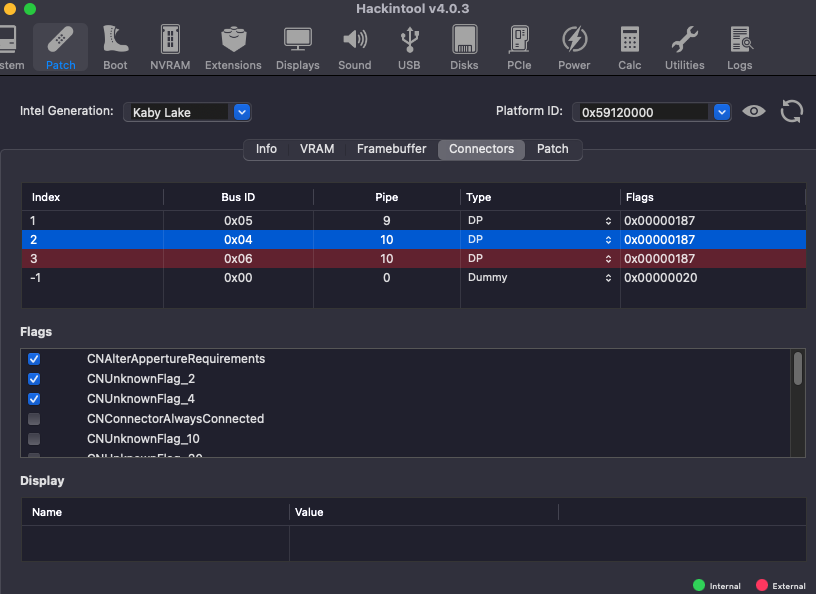
Task: Select Bus ID 0x04 in highlighted row
Action: click(238, 239)
